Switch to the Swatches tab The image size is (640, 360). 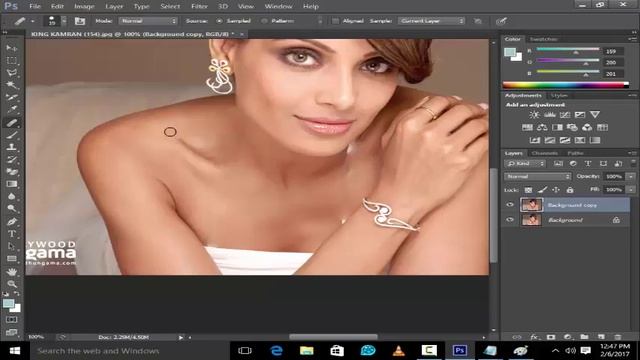pyautogui.click(x=543, y=39)
